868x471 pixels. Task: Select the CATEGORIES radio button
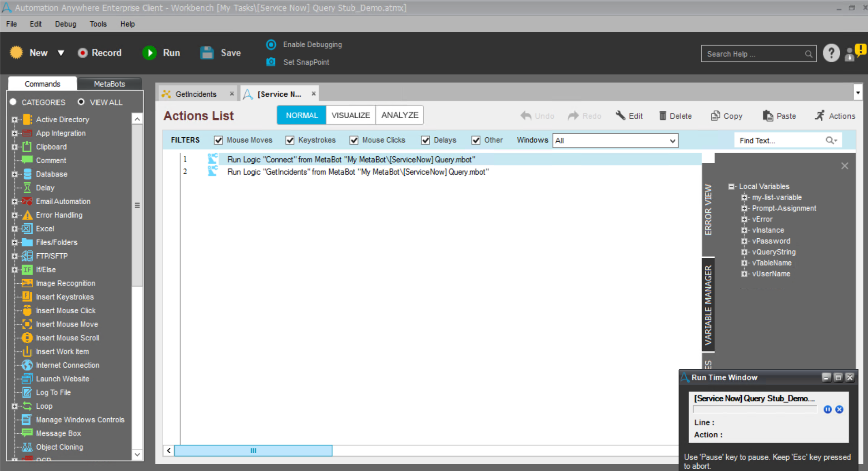(x=13, y=102)
